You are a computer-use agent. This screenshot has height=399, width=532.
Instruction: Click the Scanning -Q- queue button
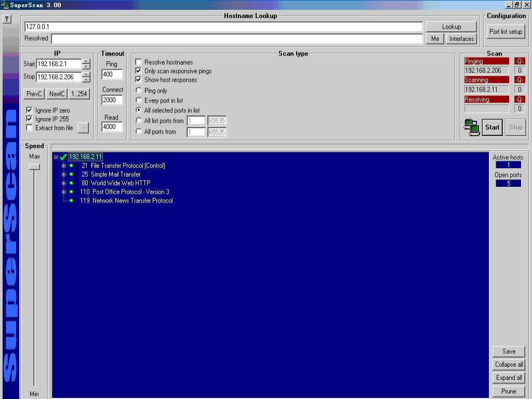click(x=519, y=79)
